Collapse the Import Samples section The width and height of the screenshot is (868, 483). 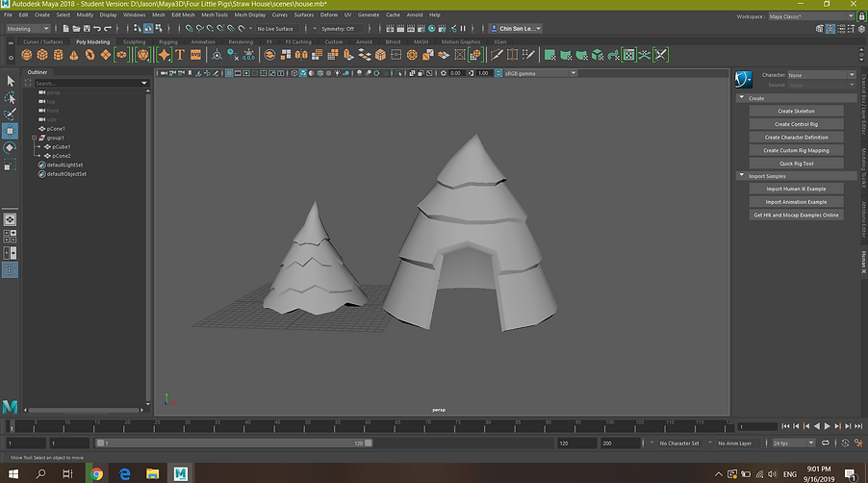[742, 175]
